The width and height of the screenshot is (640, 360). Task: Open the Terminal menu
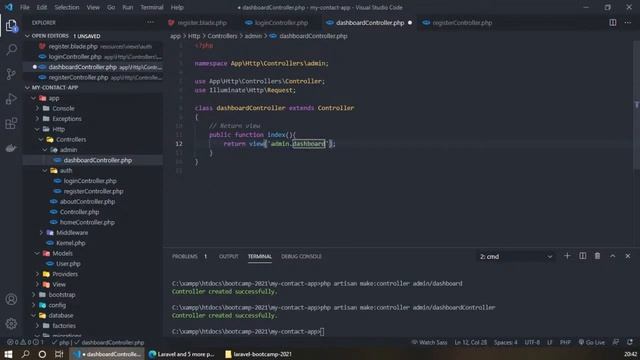pos(151,7)
